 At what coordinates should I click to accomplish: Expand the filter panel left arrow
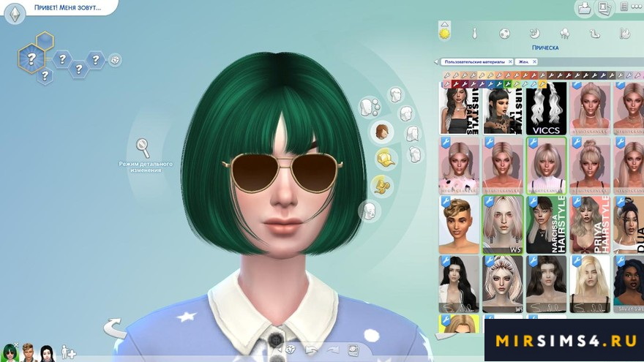tap(435, 62)
